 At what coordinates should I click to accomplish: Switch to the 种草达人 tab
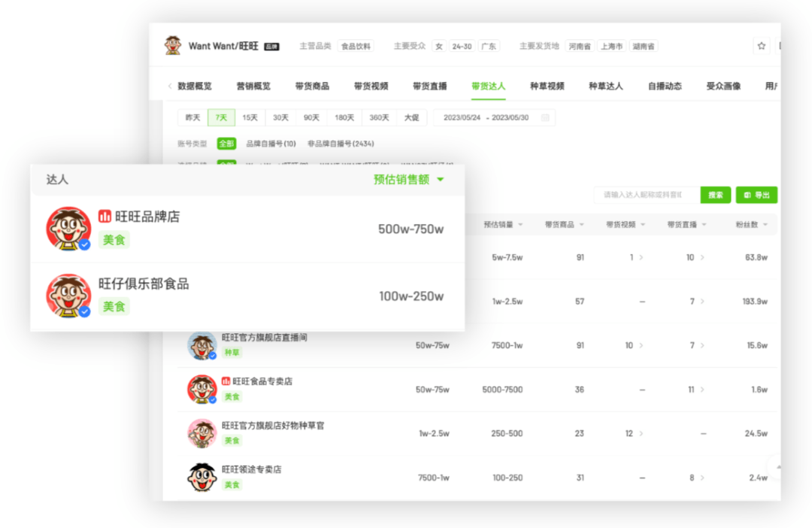[606, 86]
